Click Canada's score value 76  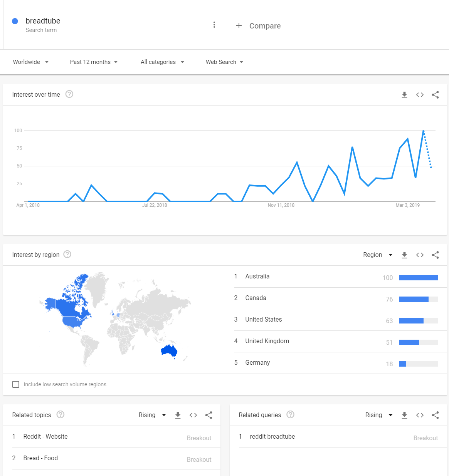389,300
